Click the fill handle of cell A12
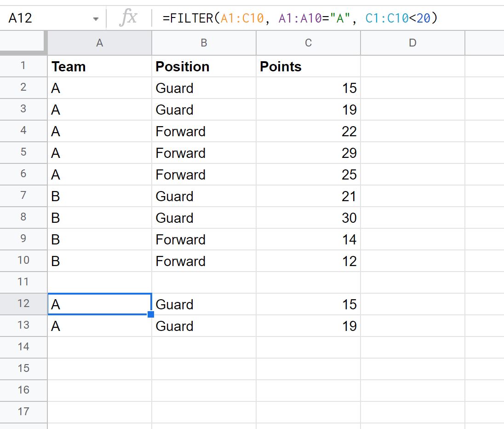 (151, 314)
